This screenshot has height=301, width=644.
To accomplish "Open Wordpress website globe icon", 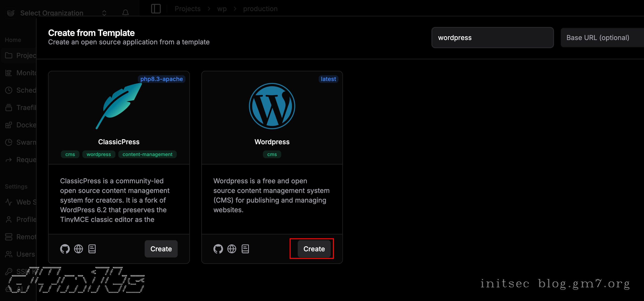I will pos(232,249).
